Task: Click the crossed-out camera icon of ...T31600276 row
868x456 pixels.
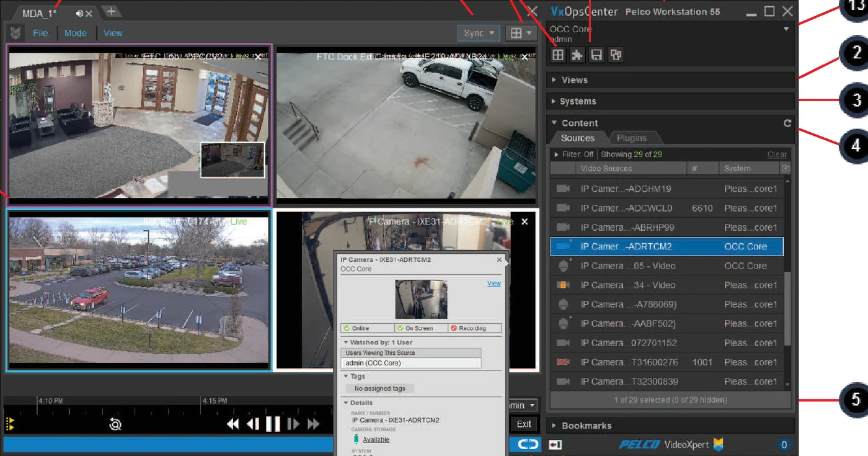Action: 563,362
